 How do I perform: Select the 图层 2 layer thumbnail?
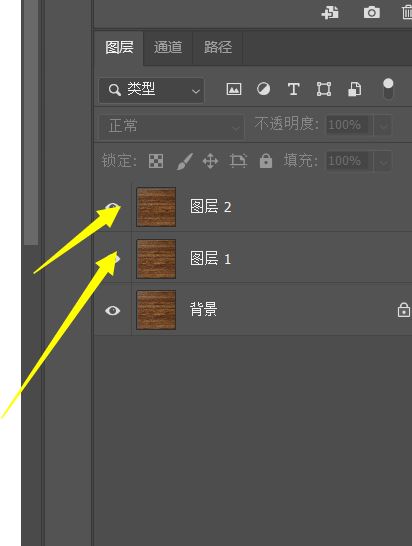(156, 207)
